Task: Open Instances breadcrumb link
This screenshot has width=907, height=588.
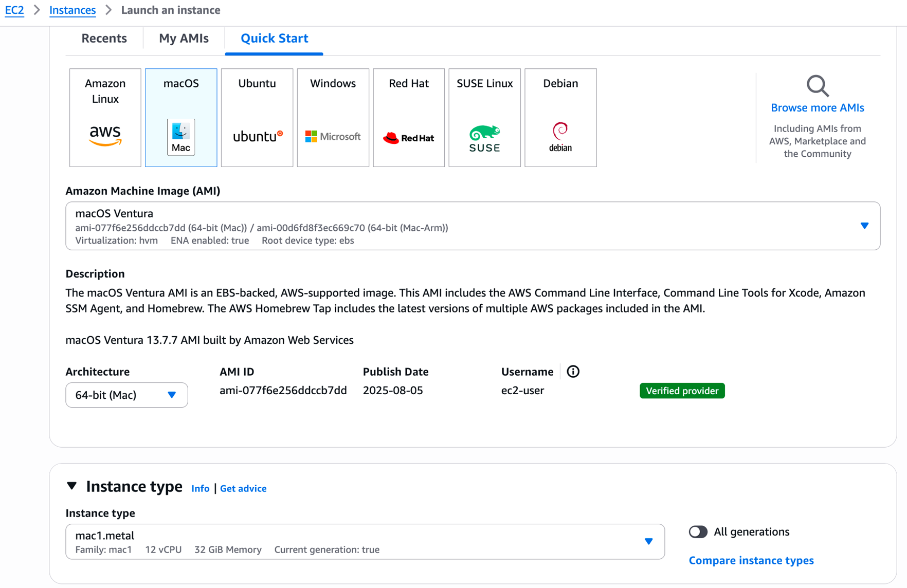Action: pos(72,10)
